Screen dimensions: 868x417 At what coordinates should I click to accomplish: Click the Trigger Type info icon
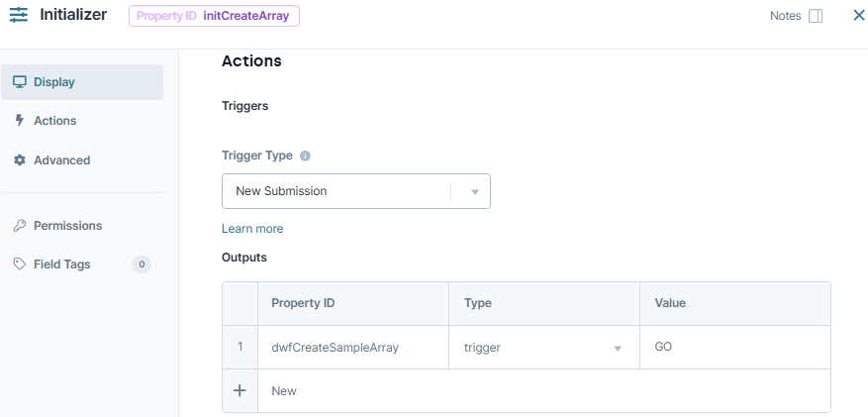coord(305,156)
